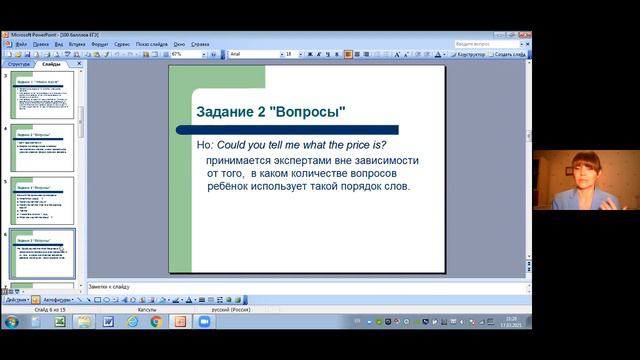
Task: Select slide 4 thumbnail
Action: click(x=42, y=148)
